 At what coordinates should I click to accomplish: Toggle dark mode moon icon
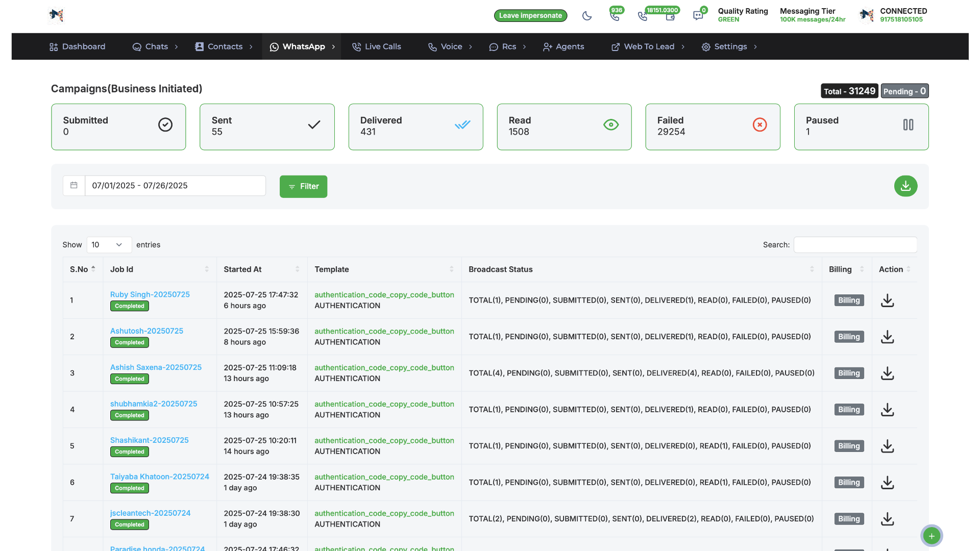(587, 16)
